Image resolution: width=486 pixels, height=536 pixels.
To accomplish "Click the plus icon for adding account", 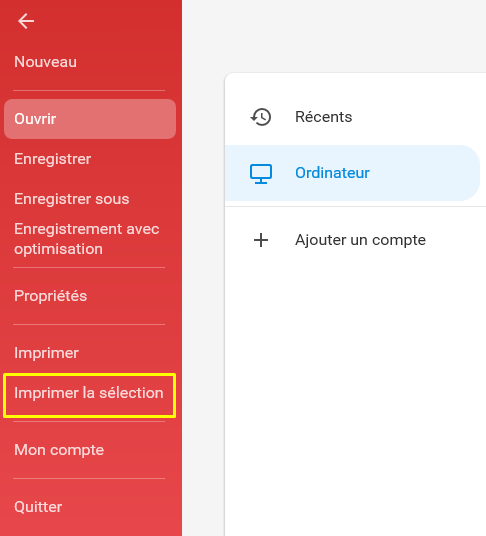I will (261, 240).
